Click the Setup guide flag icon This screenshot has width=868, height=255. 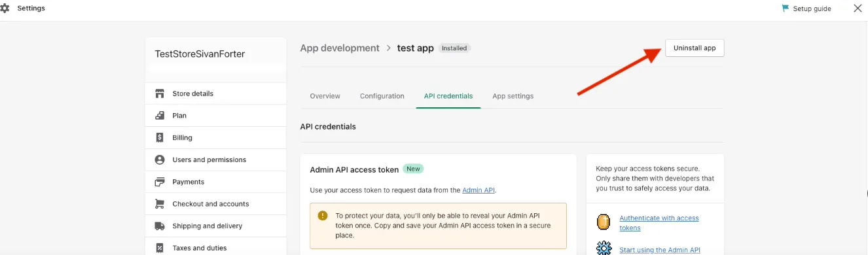click(x=786, y=8)
